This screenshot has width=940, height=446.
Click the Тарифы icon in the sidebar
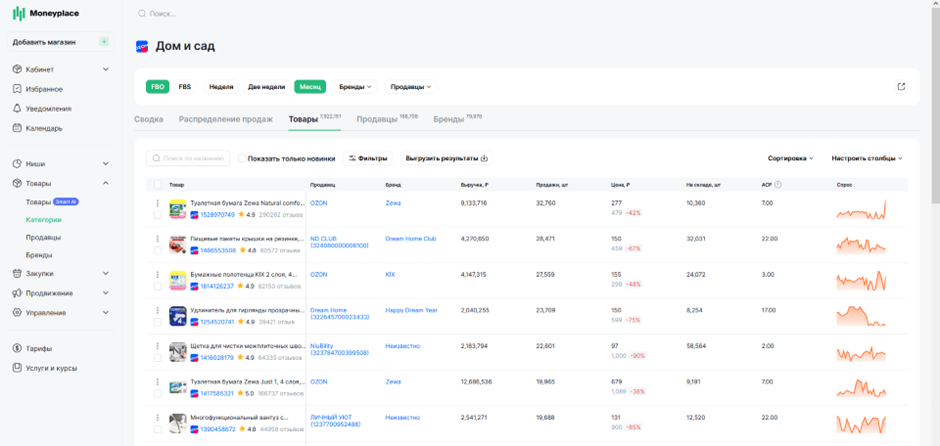(x=17, y=348)
